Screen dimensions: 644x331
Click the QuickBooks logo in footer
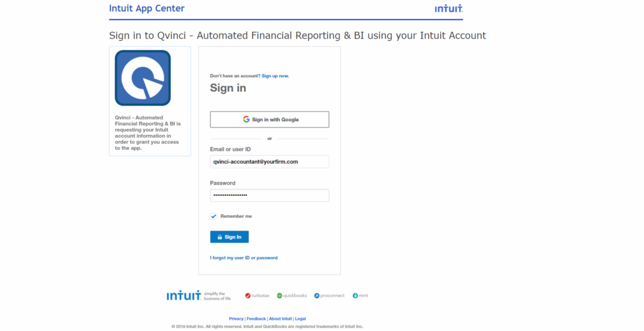[292, 295]
